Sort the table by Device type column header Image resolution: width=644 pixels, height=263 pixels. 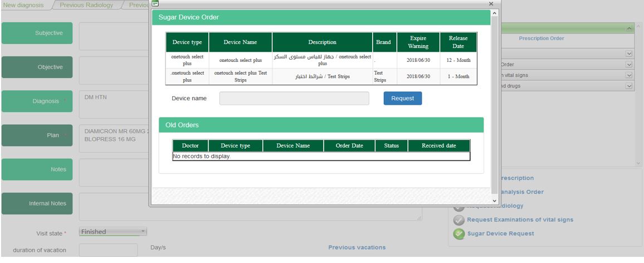[x=187, y=42]
